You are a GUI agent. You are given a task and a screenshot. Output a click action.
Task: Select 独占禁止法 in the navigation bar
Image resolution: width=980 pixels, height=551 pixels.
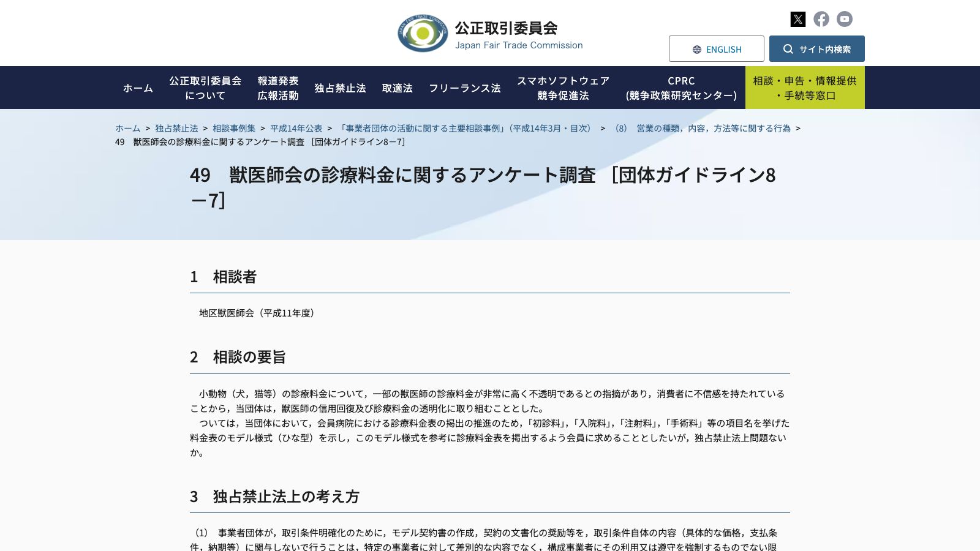[340, 88]
